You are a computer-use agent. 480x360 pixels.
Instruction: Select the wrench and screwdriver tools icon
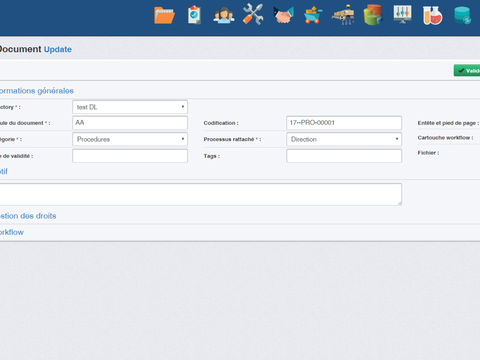point(253,14)
